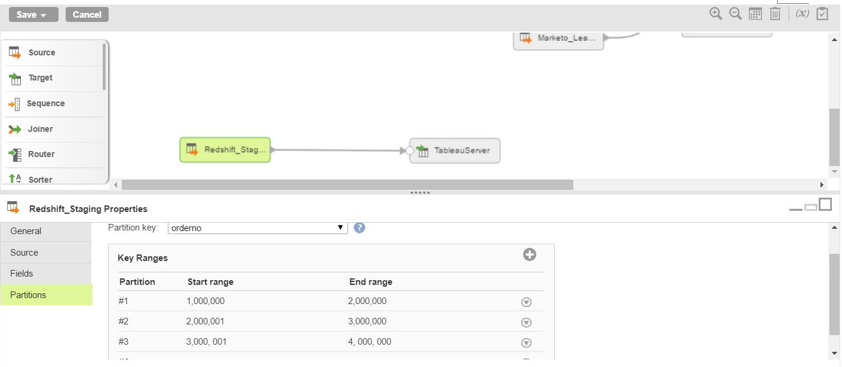842x367 pixels.
Task: Open the General properties tab
Action: point(46,231)
